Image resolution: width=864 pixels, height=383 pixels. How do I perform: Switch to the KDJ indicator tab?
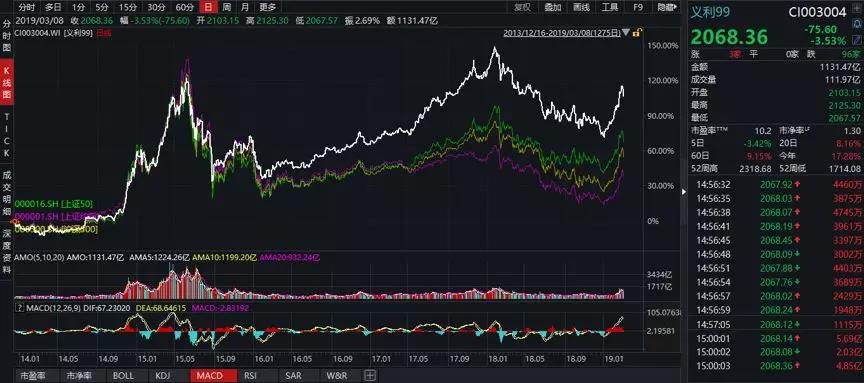[x=163, y=376]
